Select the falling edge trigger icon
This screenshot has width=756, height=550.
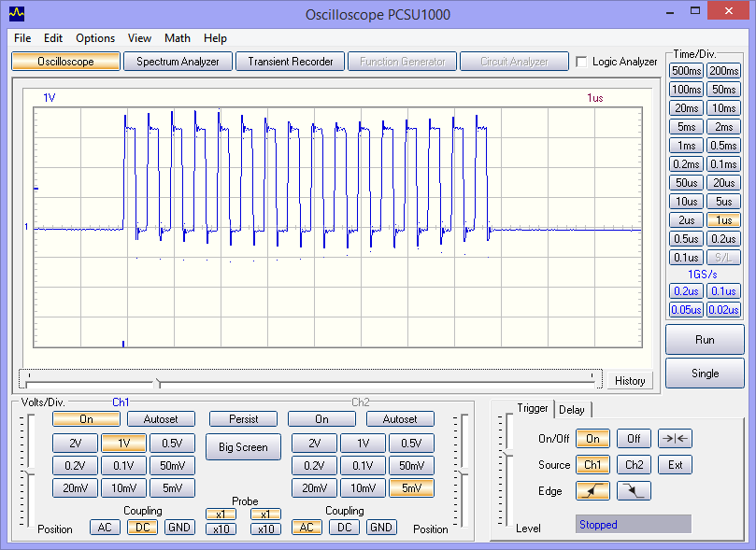(x=634, y=491)
